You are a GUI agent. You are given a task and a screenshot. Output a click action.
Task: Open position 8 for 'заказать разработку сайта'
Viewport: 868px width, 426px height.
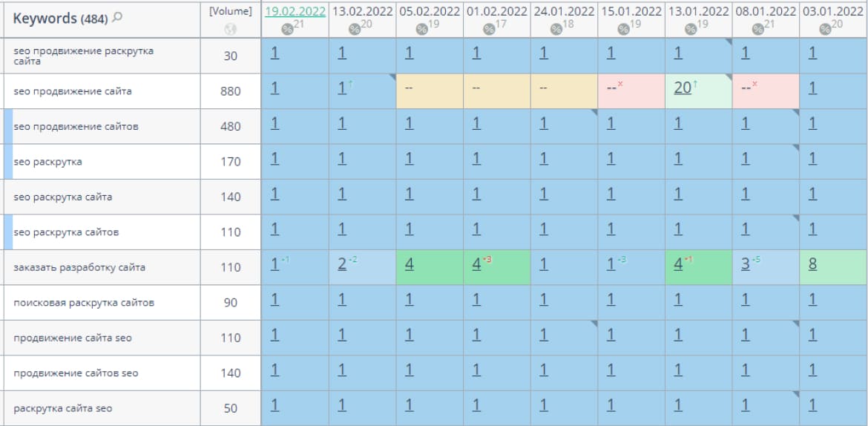pyautogui.click(x=813, y=263)
